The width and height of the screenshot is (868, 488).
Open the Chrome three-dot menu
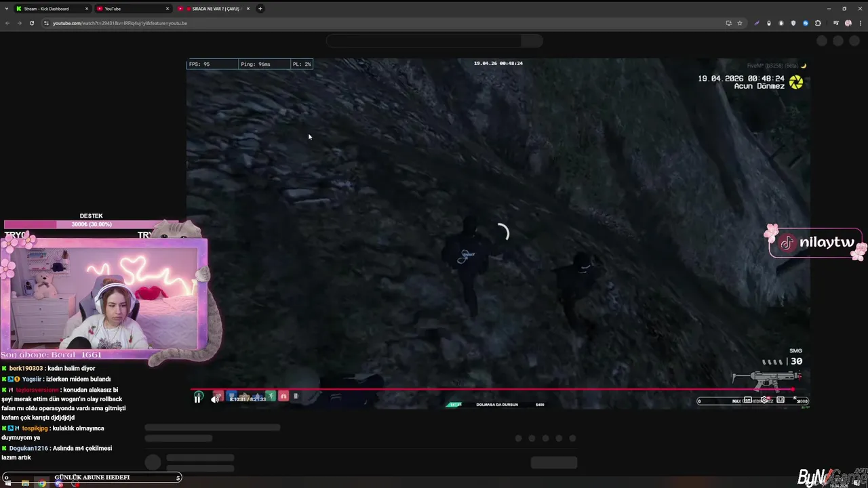pos(861,23)
